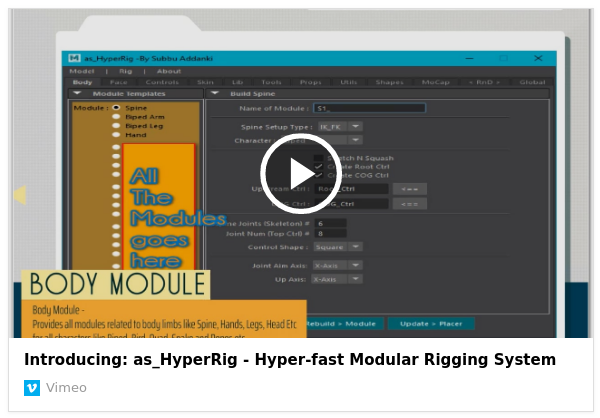Click the Vimeo source label
The width and height of the screenshot is (600, 418).
pyautogui.click(x=66, y=388)
